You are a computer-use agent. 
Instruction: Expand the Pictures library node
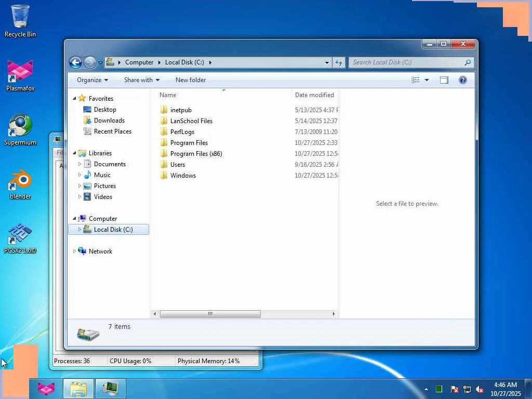pos(79,185)
